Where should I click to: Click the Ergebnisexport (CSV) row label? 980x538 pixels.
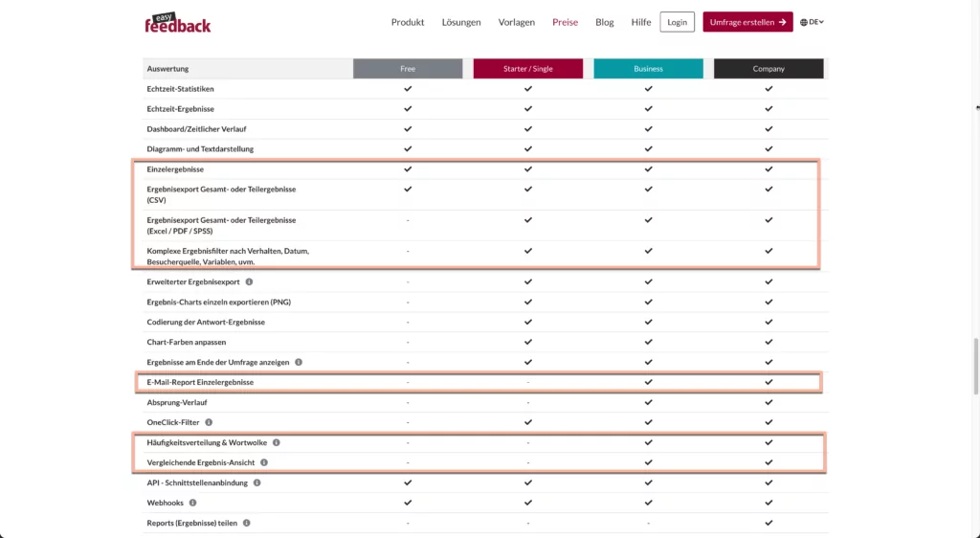[x=221, y=194]
